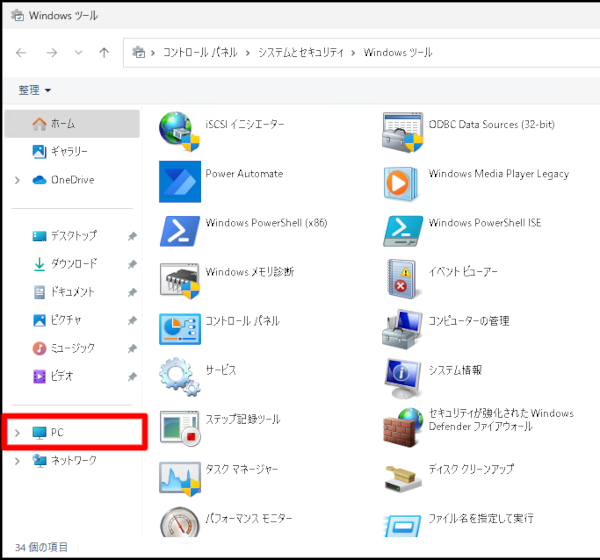Click the パフォーマンス モニター gauge icon

coord(179,522)
